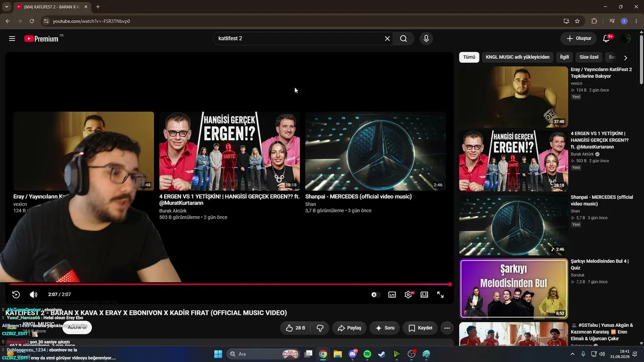Open the site information icon in address bar
This screenshot has width=644, height=362.
pos(46,21)
